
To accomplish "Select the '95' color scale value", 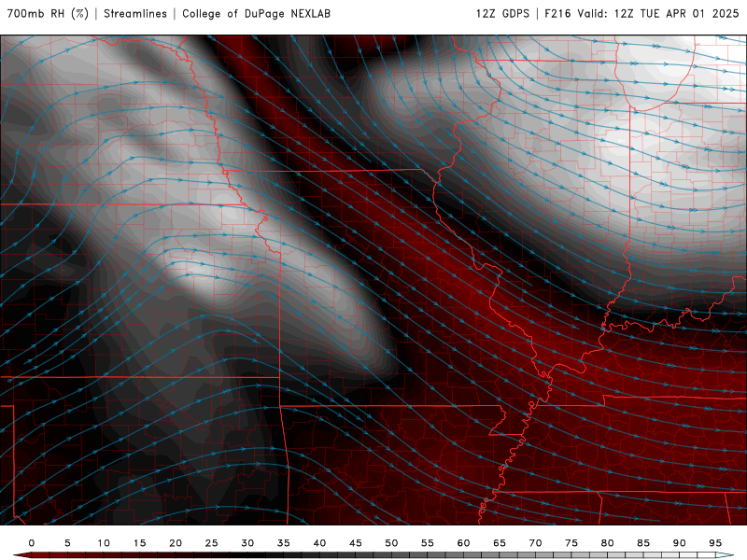I will click(715, 543).
